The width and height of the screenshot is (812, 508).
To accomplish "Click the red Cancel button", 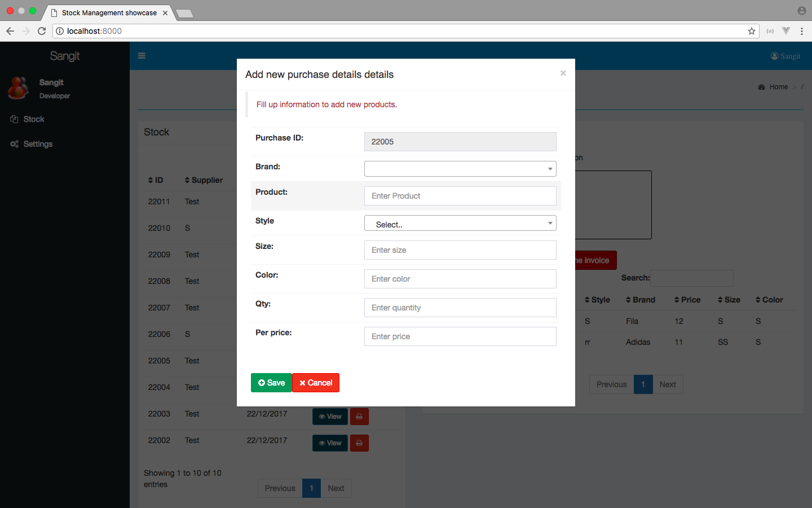I will (316, 383).
